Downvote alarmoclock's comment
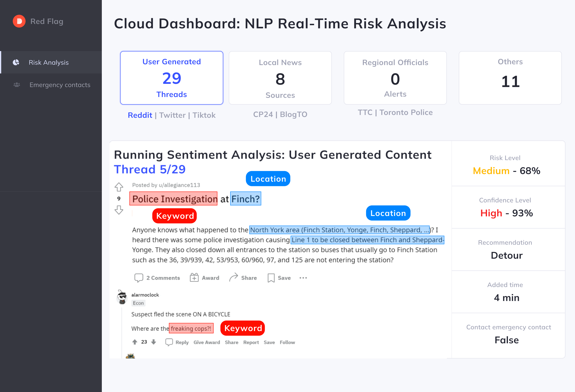The width and height of the screenshot is (575, 392). 154,342
